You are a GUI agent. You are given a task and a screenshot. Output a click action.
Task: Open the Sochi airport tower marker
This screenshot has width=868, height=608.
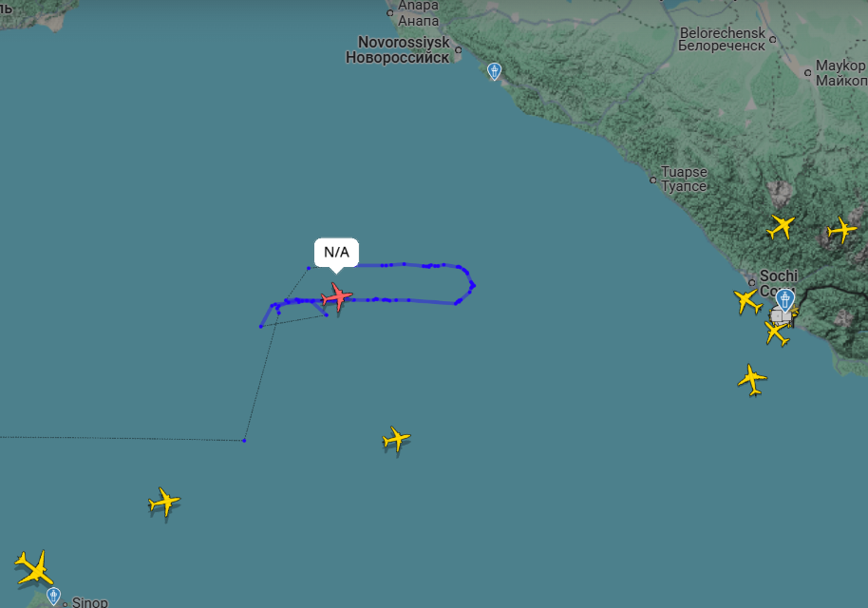click(784, 300)
